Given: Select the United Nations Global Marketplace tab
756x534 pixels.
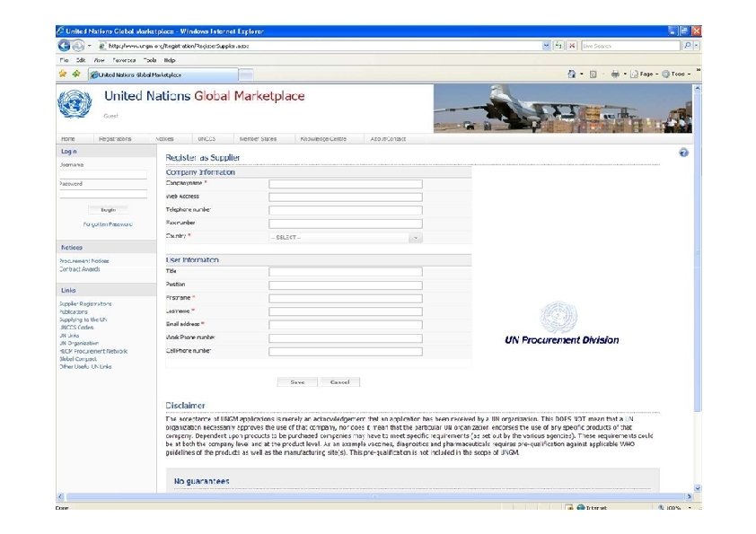Looking at the screenshot, I should pyautogui.click(x=163, y=74).
